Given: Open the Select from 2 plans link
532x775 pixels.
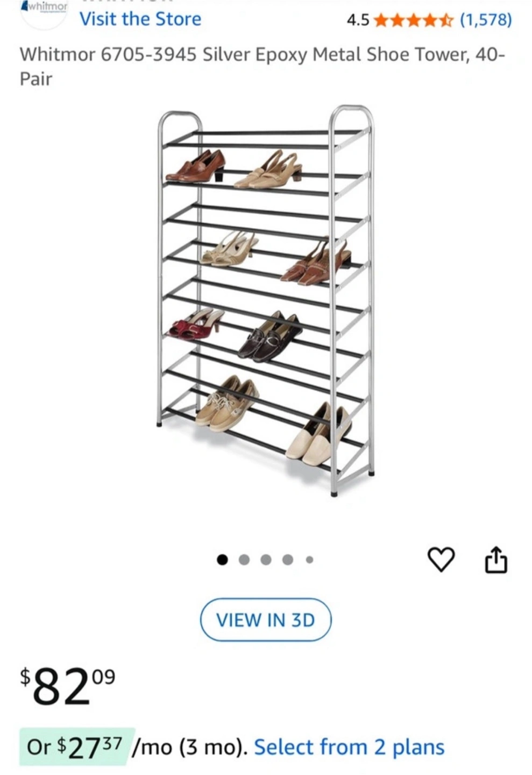Looking at the screenshot, I should [349, 747].
